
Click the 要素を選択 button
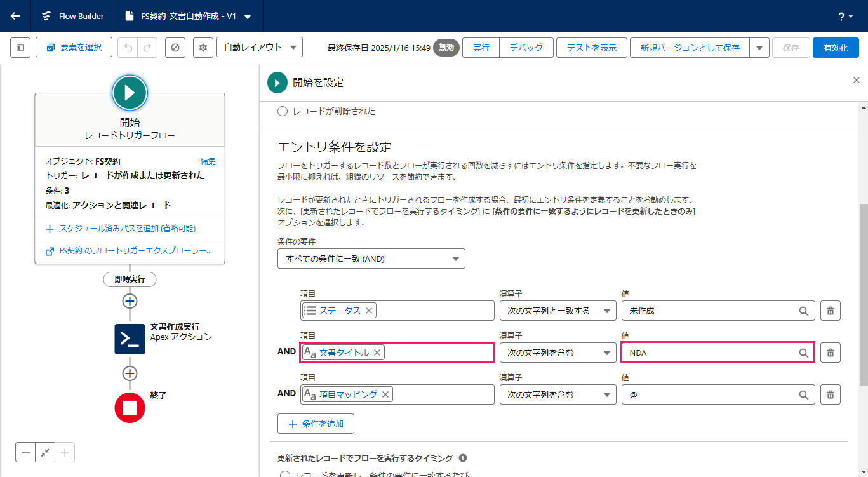[74, 48]
